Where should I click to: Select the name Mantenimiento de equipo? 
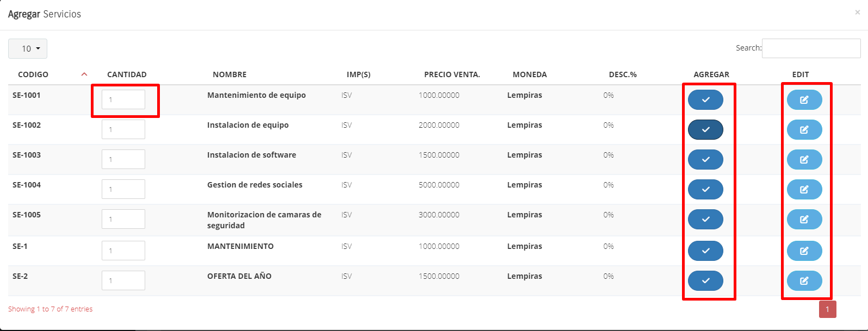(x=257, y=95)
